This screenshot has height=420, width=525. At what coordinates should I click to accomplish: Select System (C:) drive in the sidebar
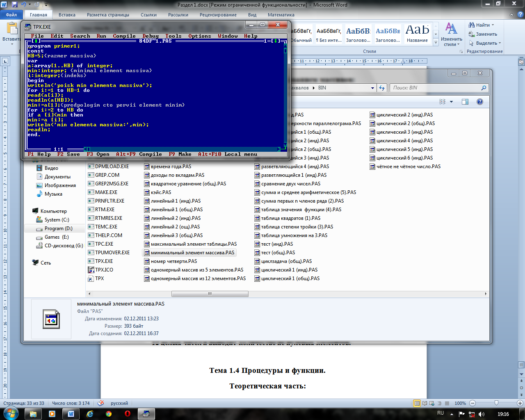tap(52, 220)
